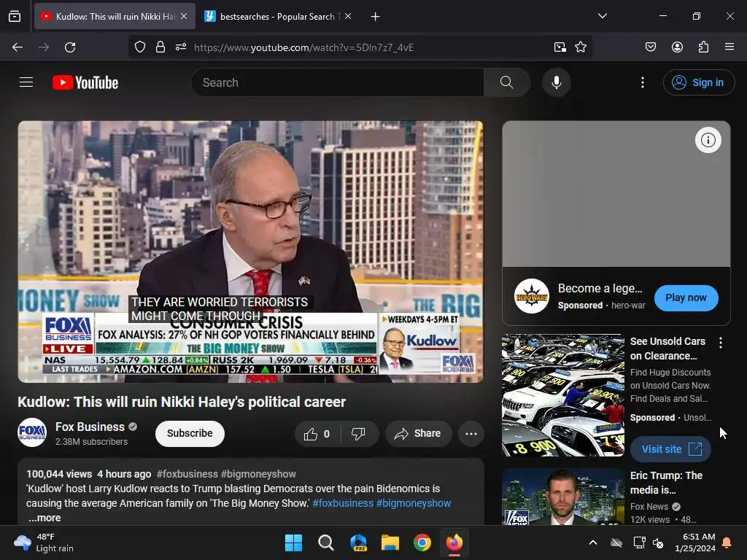Screen dimensions: 747x560
Task: Launch Google Chrome from taskbar
Action: click(x=422, y=542)
